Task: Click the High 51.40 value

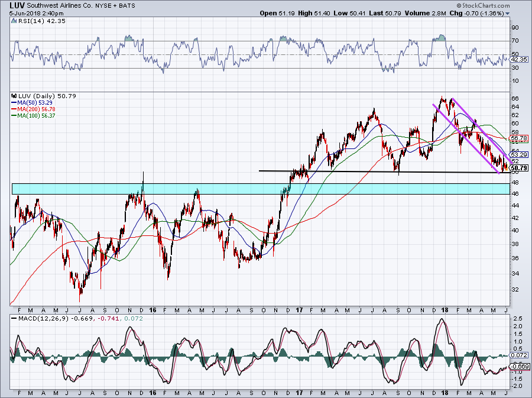Action: (x=314, y=13)
